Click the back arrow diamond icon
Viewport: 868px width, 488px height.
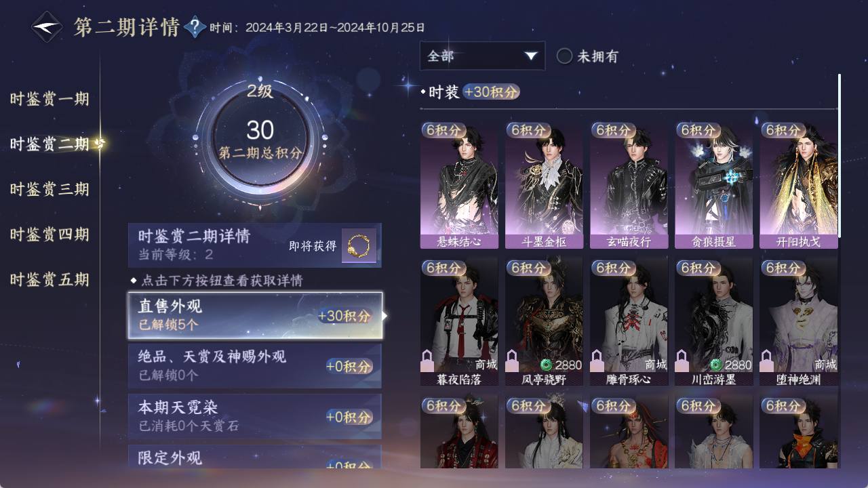tap(47, 27)
